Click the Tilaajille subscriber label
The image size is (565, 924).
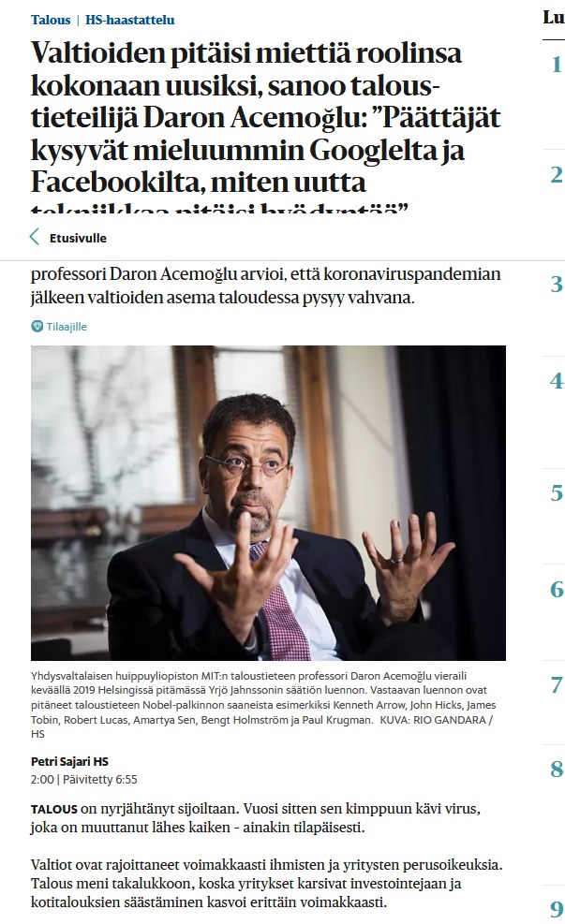point(67,327)
